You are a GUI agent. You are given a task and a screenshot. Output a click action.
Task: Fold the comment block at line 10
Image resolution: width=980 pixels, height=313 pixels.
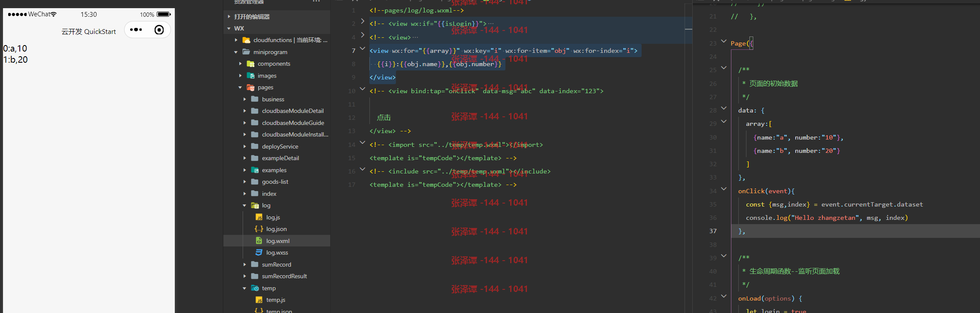(x=362, y=89)
